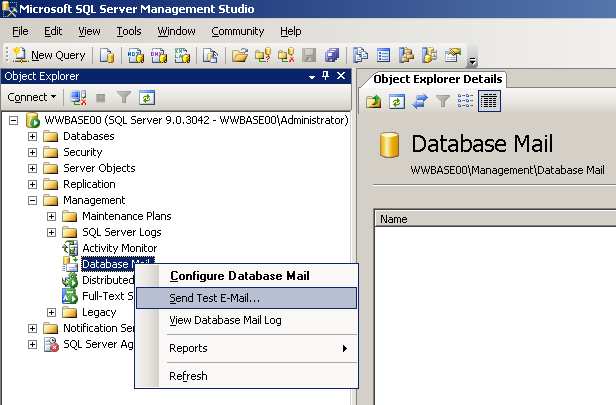The width and height of the screenshot is (616, 405).
Task: Select the Distributed Transaction Coordinator green icon
Action: point(70,280)
